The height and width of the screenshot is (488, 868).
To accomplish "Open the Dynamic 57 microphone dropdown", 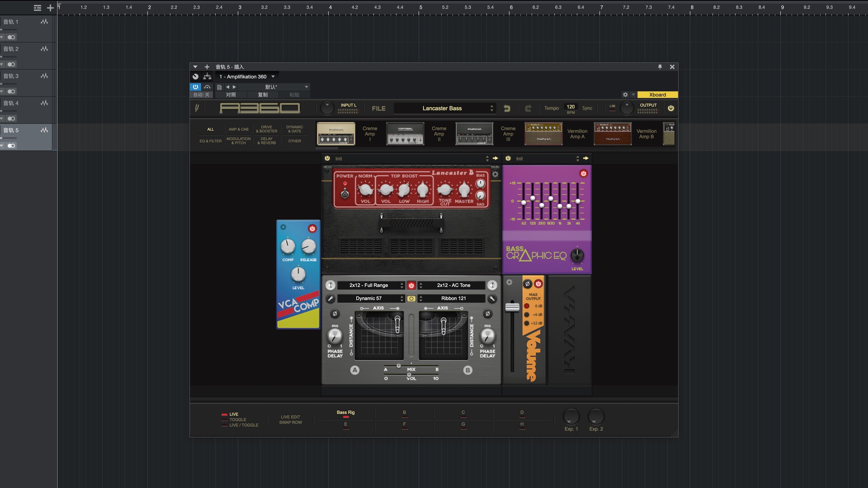I will pos(370,299).
